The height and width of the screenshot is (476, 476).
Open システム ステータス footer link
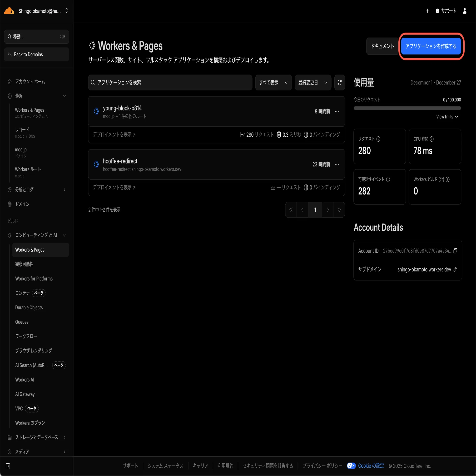coord(165,466)
